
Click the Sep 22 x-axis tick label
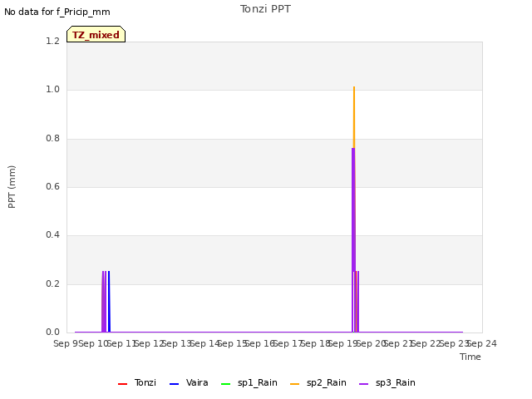pos(426,343)
